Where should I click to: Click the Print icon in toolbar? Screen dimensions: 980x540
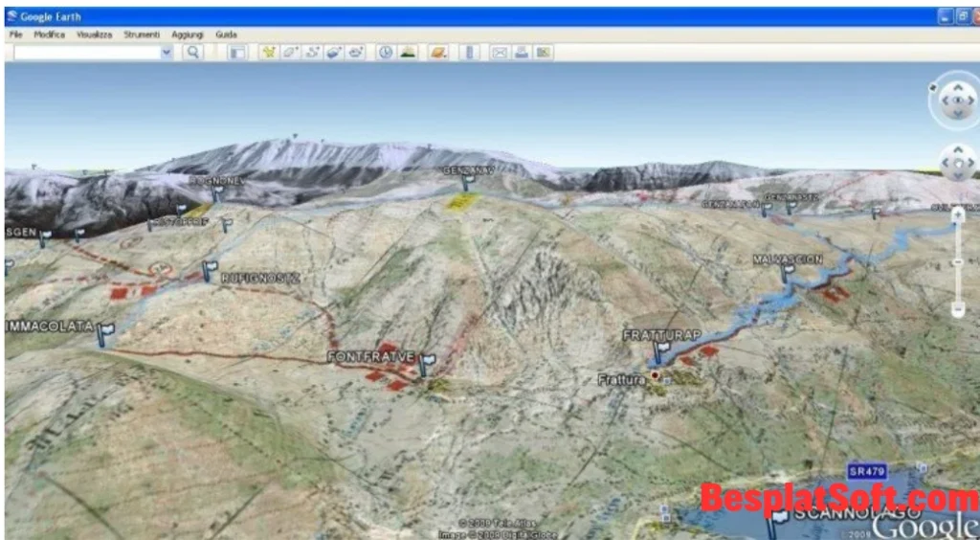pos(522,53)
